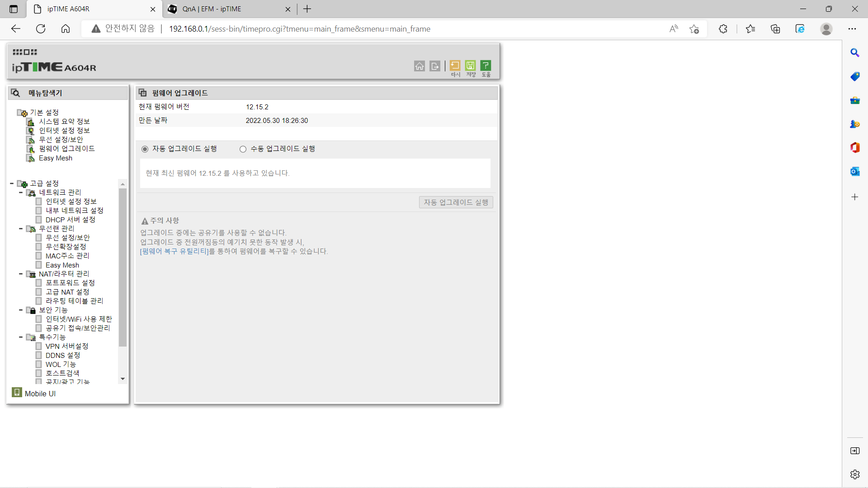Open the 펌웨어 복구 유틸리티 link
This screenshot has width=868, height=488.
175,251
